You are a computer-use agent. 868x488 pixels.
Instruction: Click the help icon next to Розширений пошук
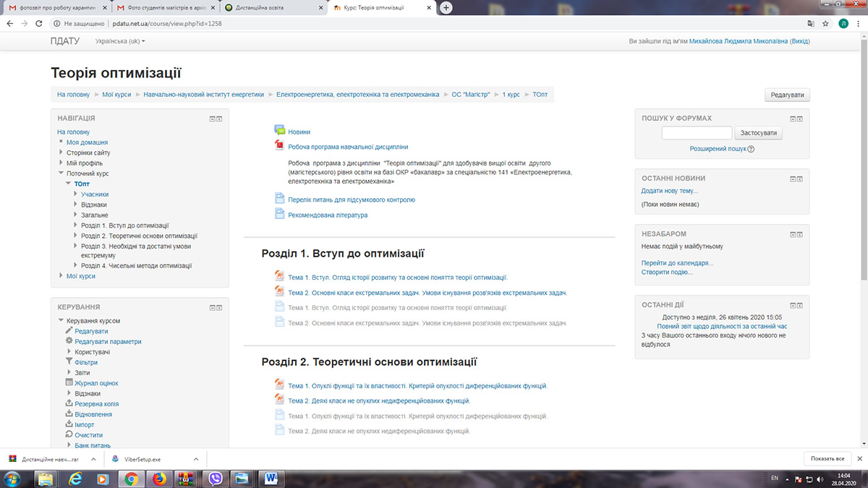pyautogui.click(x=751, y=149)
